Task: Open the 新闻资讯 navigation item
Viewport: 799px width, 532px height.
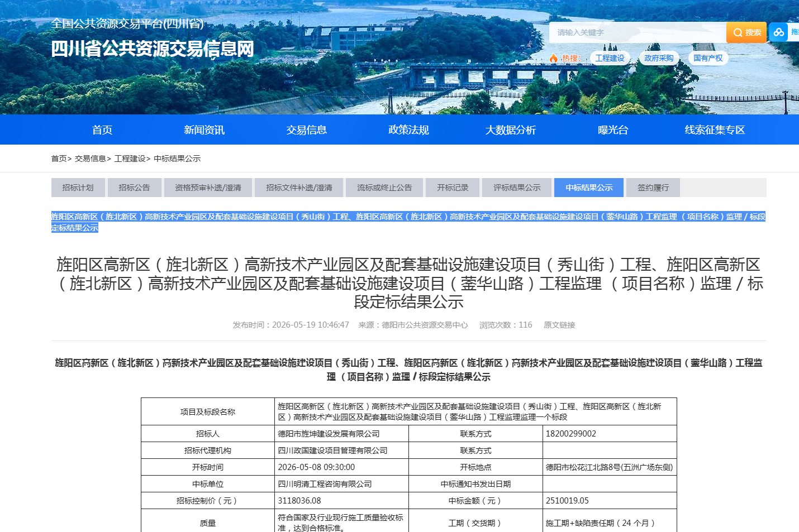Action: click(204, 130)
